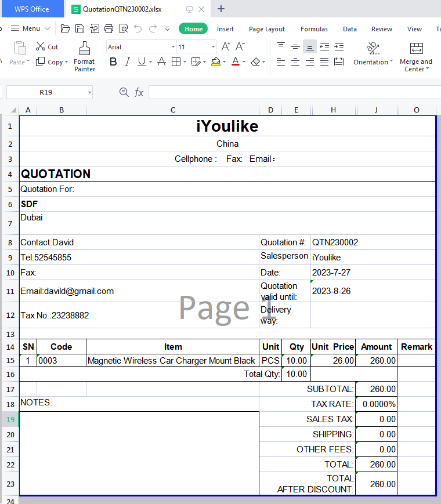Expand the quick access toolbar customize arrow
Viewport: 441px width, 504px height.
pyautogui.click(x=167, y=28)
